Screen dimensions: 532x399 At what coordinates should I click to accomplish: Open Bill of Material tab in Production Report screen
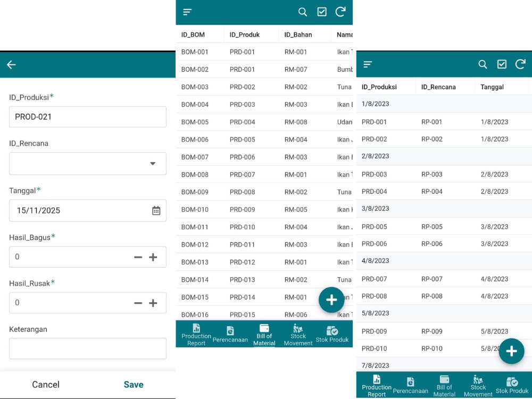[x=444, y=386]
